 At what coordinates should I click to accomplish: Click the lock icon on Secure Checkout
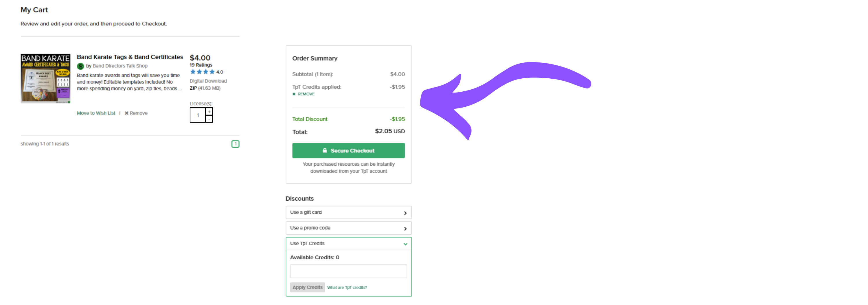(x=325, y=151)
